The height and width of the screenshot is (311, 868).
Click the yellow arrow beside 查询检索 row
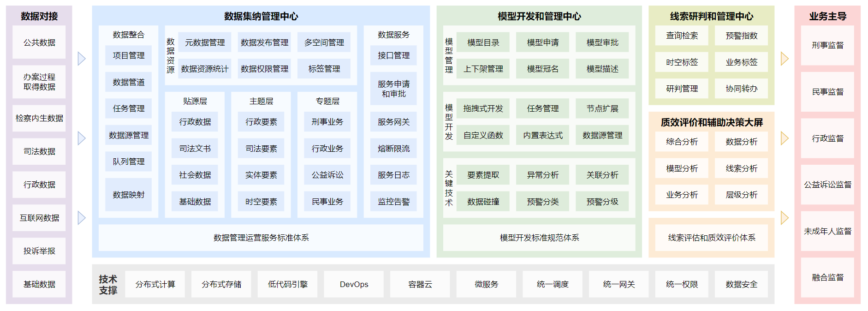click(785, 59)
